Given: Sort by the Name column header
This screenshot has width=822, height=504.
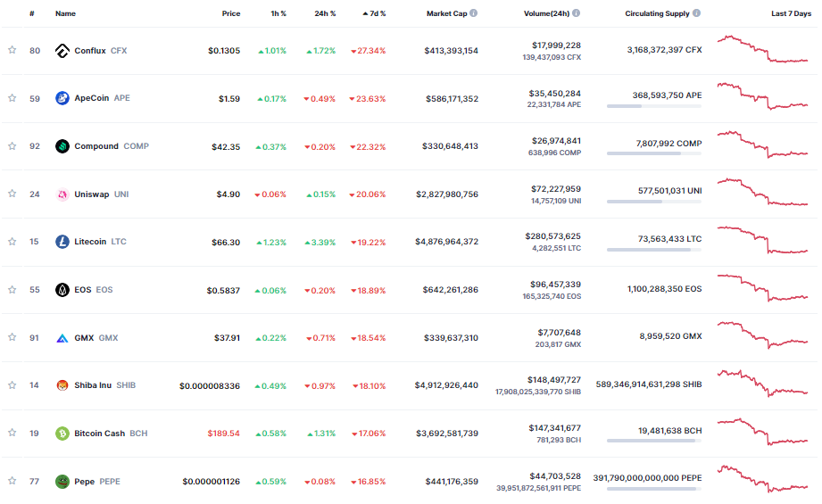Looking at the screenshot, I should (65, 14).
